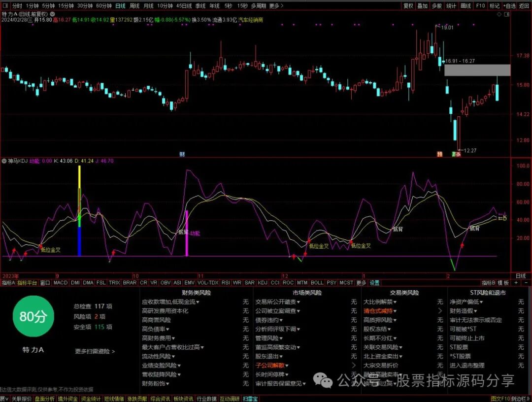The height and width of the screenshot is (402, 532).
Task: Click the 指标B tab
Action: point(489,283)
